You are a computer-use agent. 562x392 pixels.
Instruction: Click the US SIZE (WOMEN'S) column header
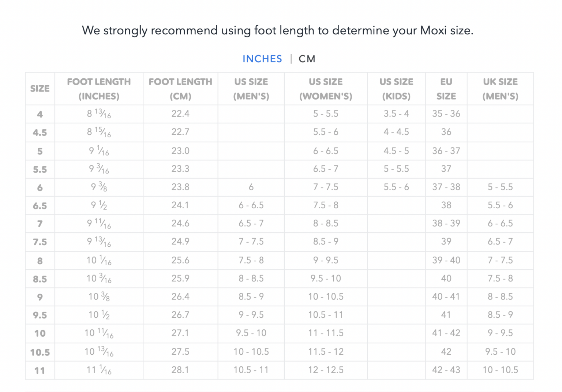coord(326,89)
